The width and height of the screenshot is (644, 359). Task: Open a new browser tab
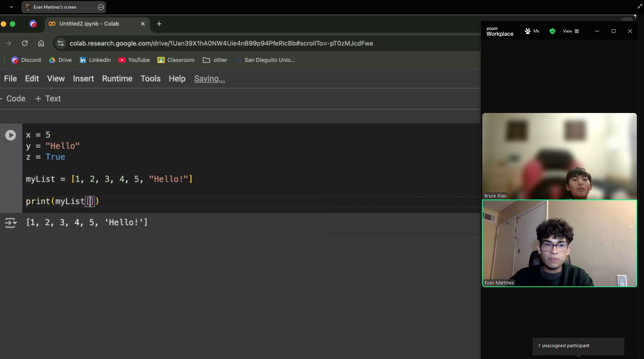(x=159, y=24)
